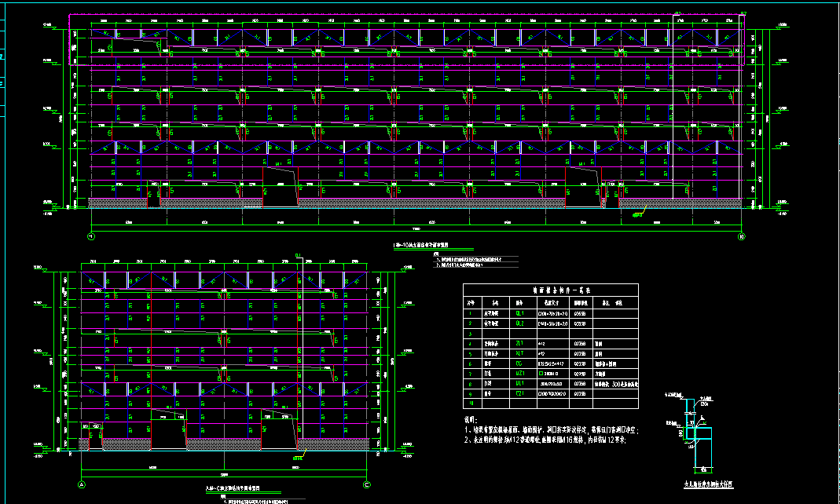This screenshot has width=840, height=504.
Task: Select the XLT entry in the schedule table
Action: [519, 353]
